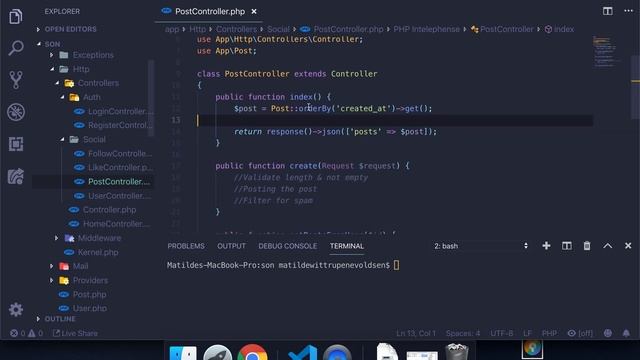Split the terminal panel
The height and width of the screenshot is (360, 640).
pyautogui.click(x=567, y=246)
